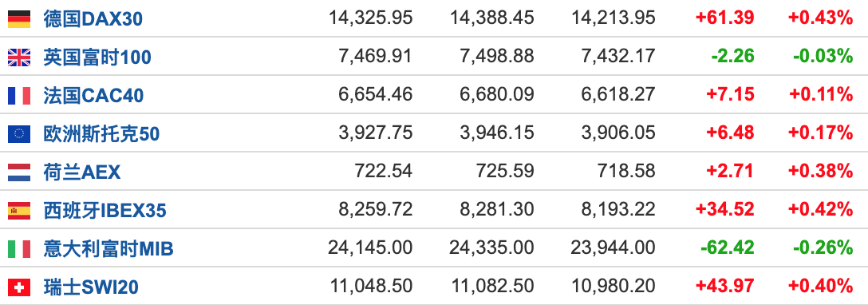Click the Swiss flag icon
Screen dimensions: 868x305
[19, 287]
